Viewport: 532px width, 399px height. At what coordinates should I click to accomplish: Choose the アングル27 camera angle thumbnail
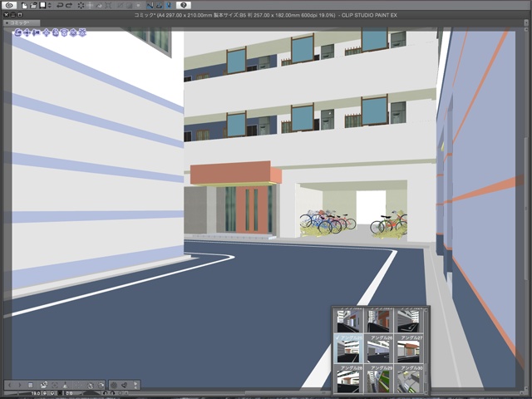coord(408,349)
